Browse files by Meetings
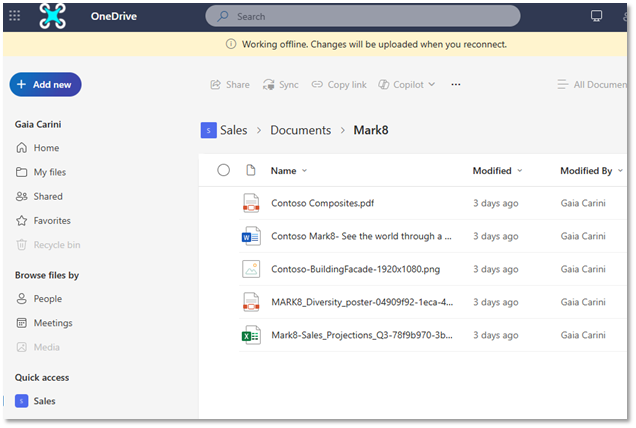The image size is (636, 428). (44, 323)
